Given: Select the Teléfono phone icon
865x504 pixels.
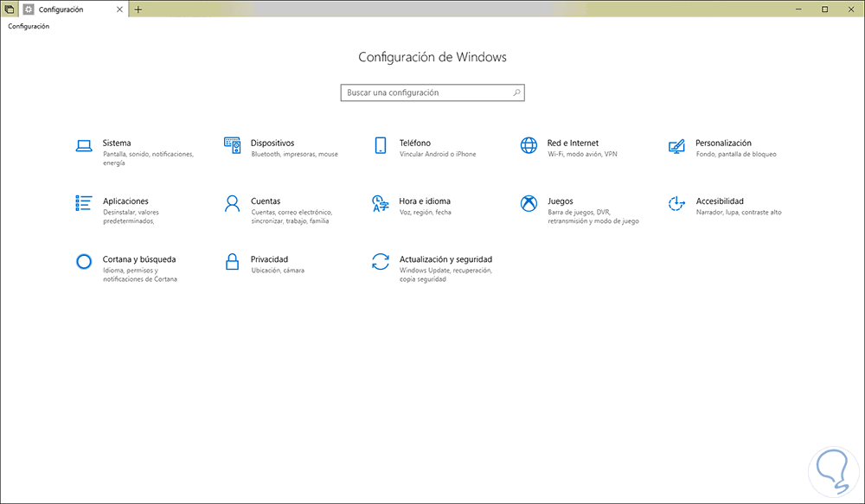Looking at the screenshot, I should [x=380, y=145].
